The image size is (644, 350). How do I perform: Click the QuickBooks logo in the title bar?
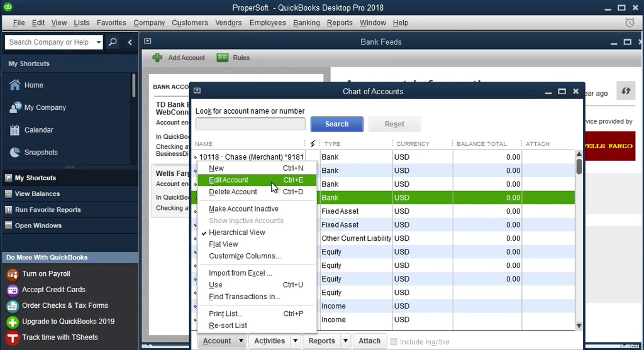[8, 7]
